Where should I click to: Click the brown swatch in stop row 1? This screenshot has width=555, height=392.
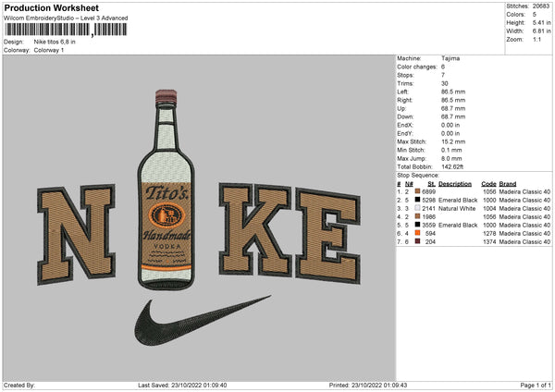click(417, 191)
